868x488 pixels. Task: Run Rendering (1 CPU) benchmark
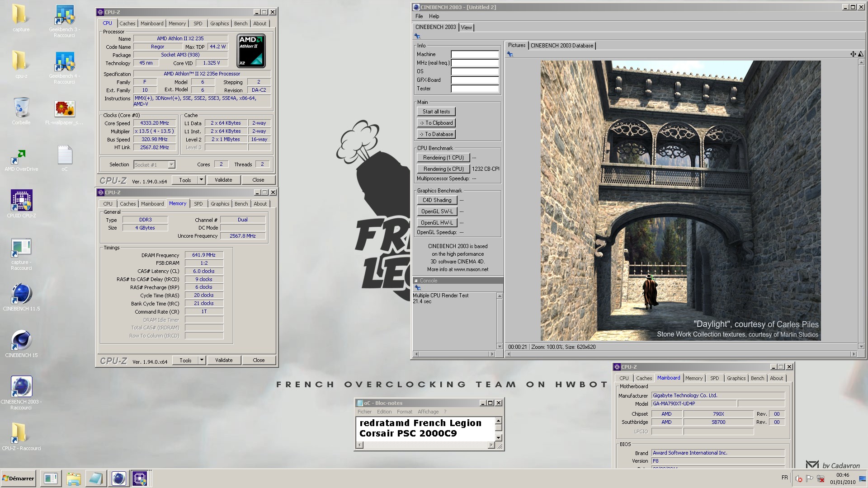click(x=443, y=158)
